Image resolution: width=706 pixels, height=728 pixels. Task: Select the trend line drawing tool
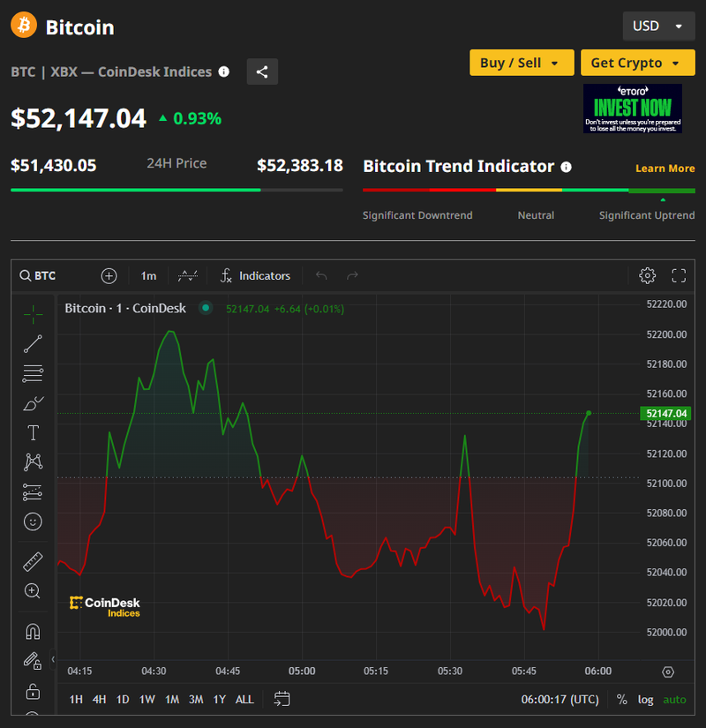click(x=33, y=344)
